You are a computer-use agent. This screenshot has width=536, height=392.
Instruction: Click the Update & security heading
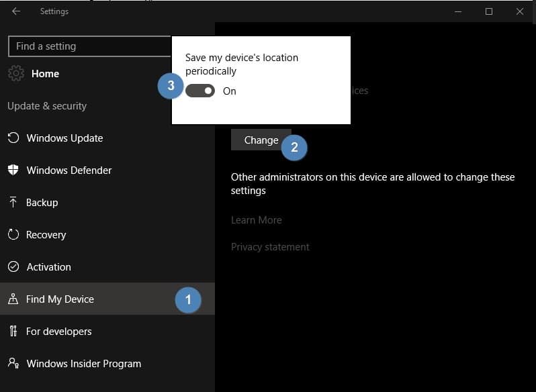[x=47, y=106]
